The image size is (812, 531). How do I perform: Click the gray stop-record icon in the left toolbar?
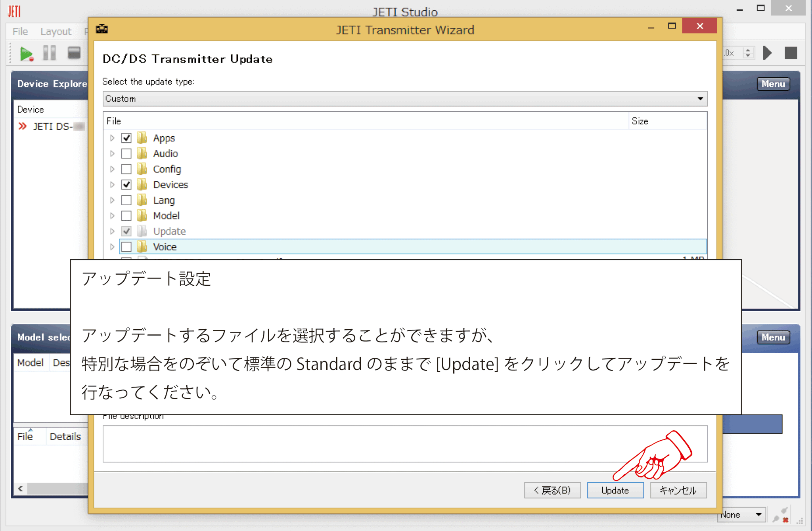point(74,53)
